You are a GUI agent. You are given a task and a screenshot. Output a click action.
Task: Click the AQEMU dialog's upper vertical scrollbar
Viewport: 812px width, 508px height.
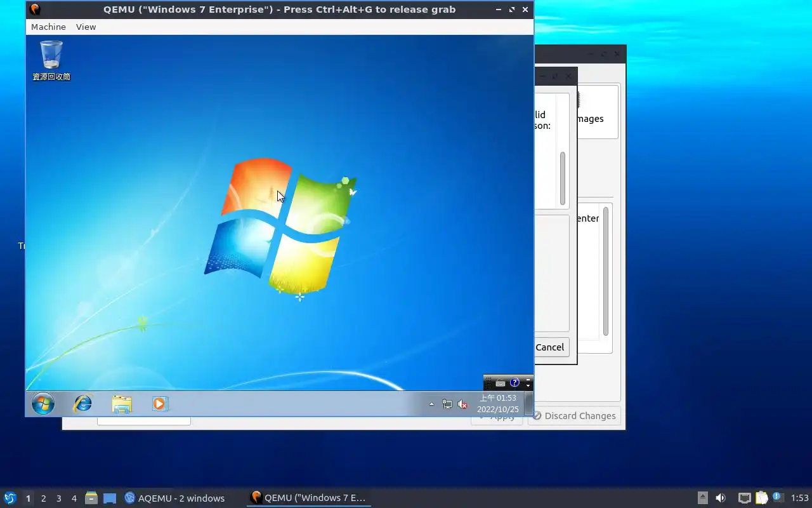coord(562,178)
